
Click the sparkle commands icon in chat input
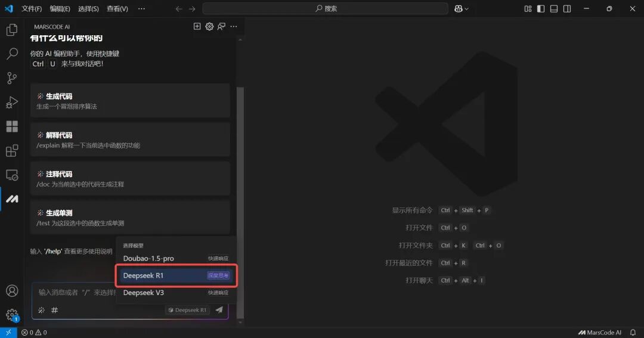[42, 310]
